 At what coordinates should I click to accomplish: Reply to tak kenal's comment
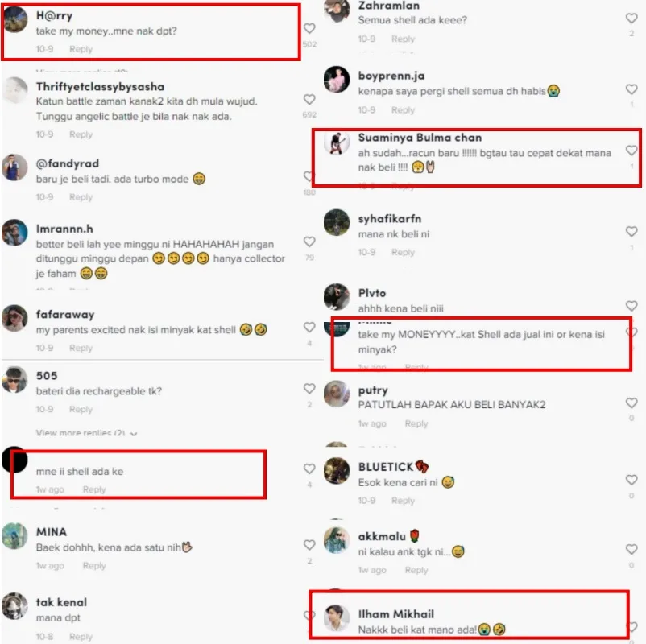pos(81,637)
